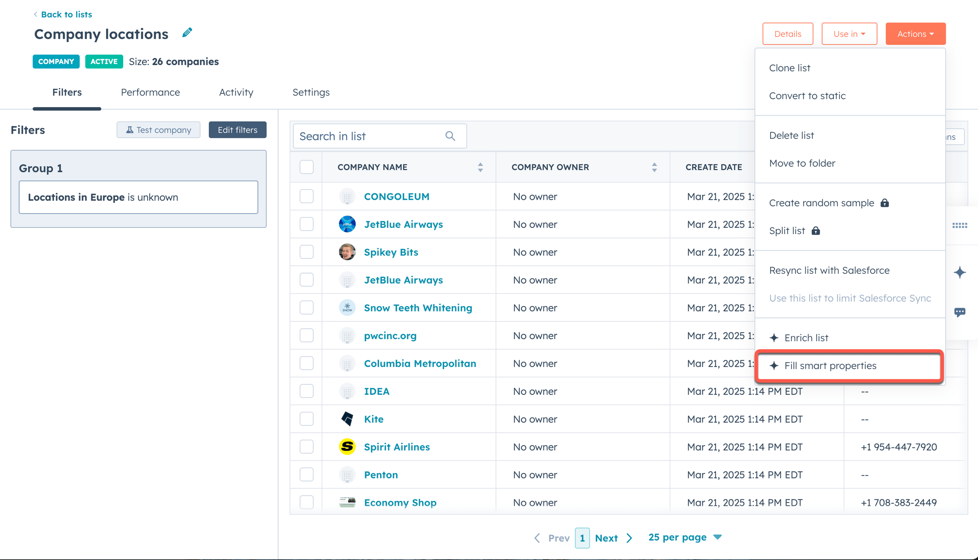
Task: Open the chat bubble icon on right edge
Action: 960,312
